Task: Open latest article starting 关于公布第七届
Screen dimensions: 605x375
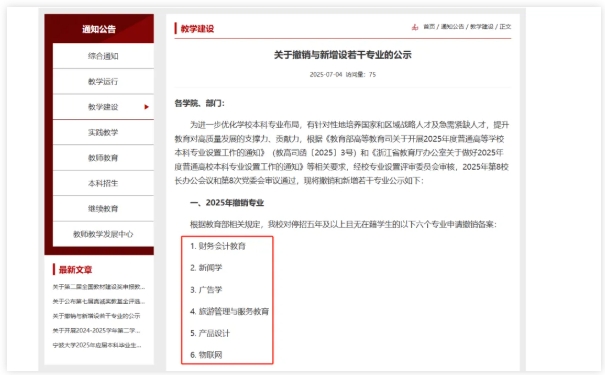Action: tap(99, 301)
